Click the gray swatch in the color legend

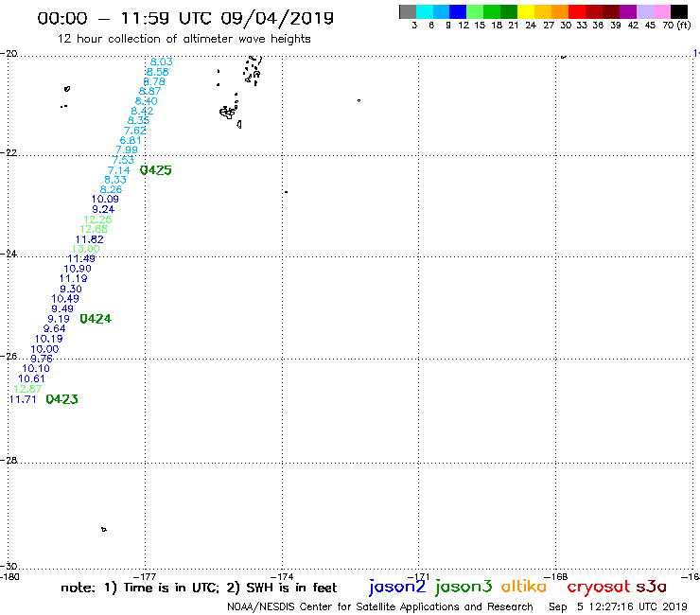[x=408, y=11]
